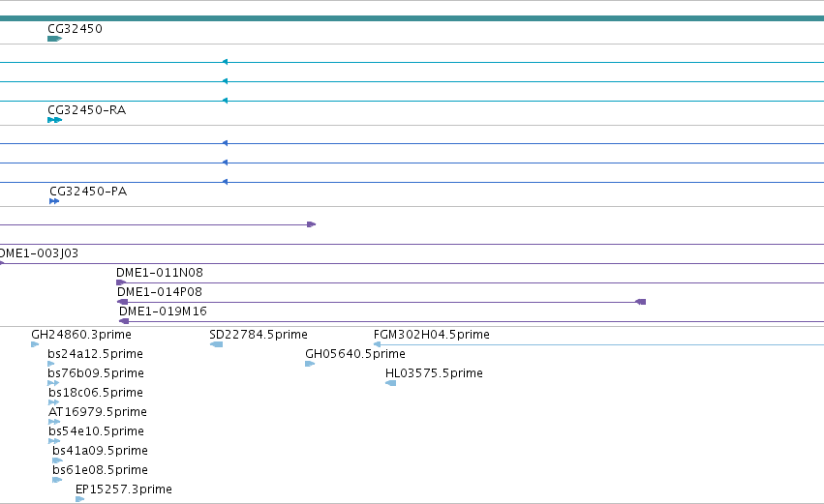Screen dimensions: 824x504
Task: Click the DME1-011N08 clone label
Action: coord(159,273)
